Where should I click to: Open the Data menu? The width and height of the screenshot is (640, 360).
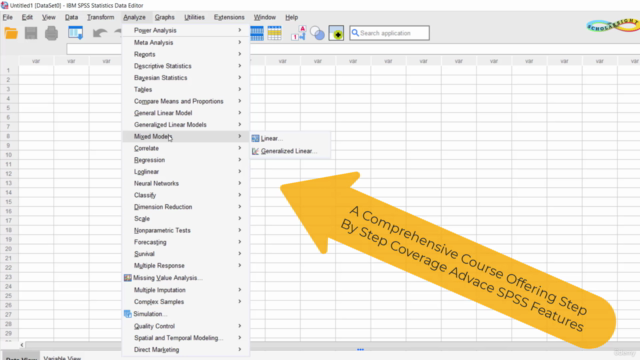pos(71,17)
